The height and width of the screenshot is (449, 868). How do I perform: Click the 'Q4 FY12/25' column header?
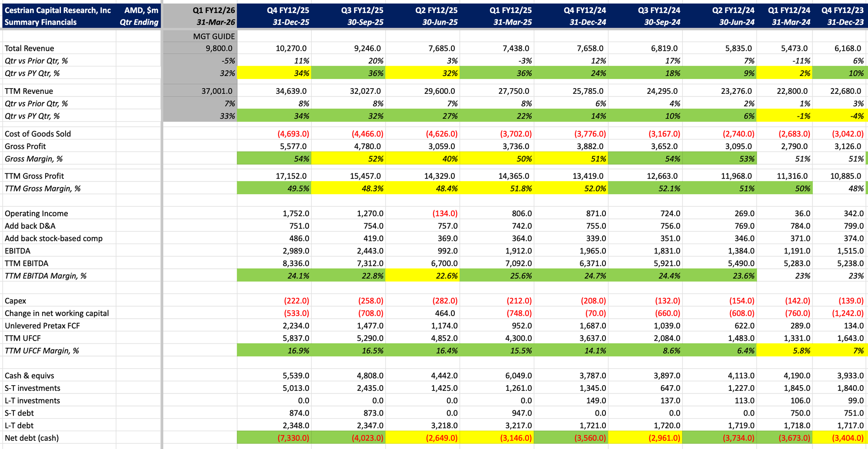[x=288, y=10]
